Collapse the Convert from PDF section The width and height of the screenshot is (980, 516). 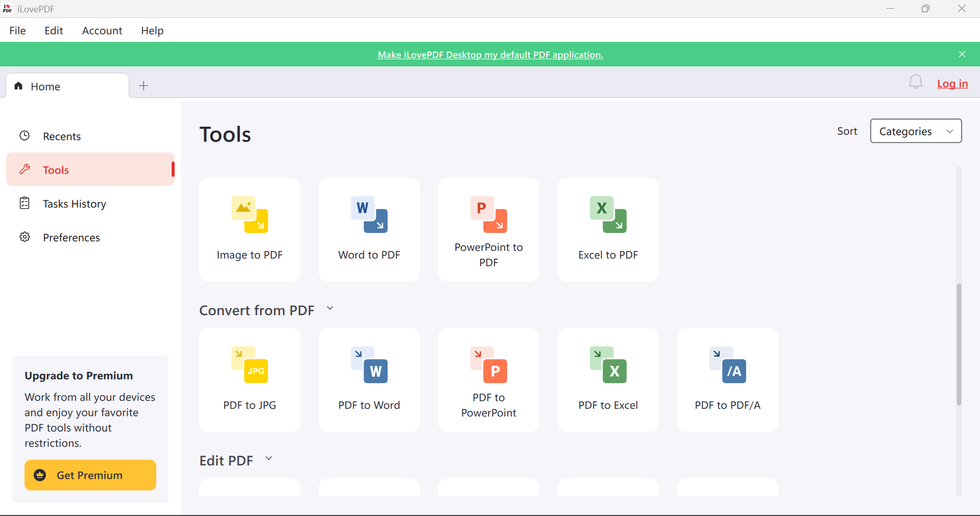pos(330,308)
